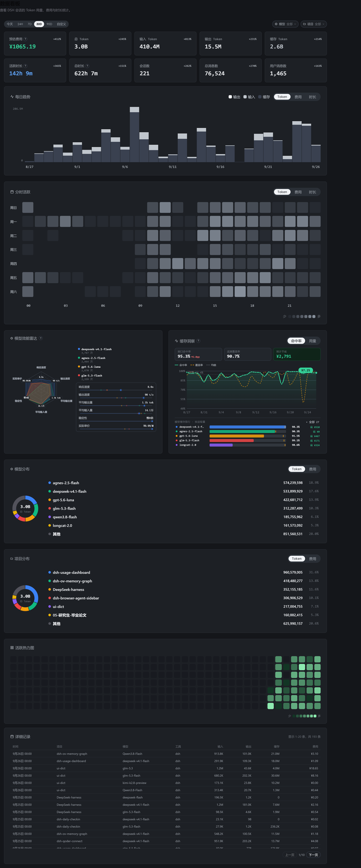Open the 项目 全部 filter dropdown

point(314,24)
